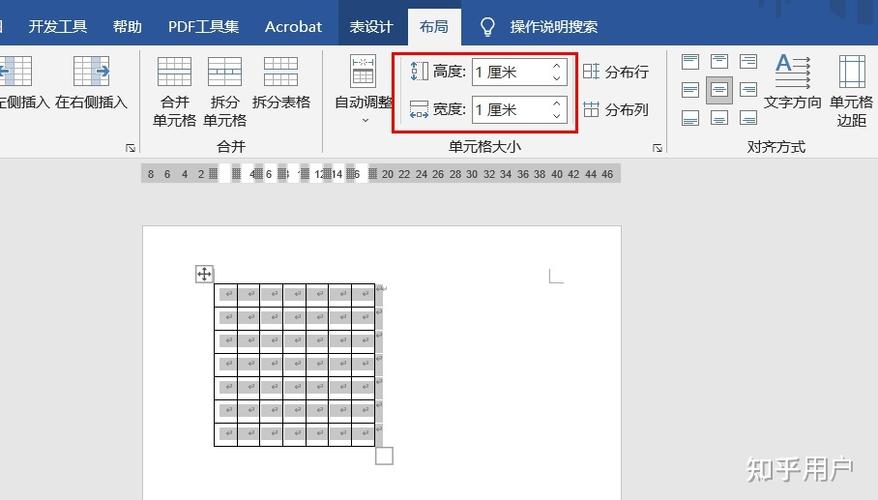This screenshot has height=500, width=878.
Task: Click the lightbulb Tell Me icon
Action: click(488, 26)
